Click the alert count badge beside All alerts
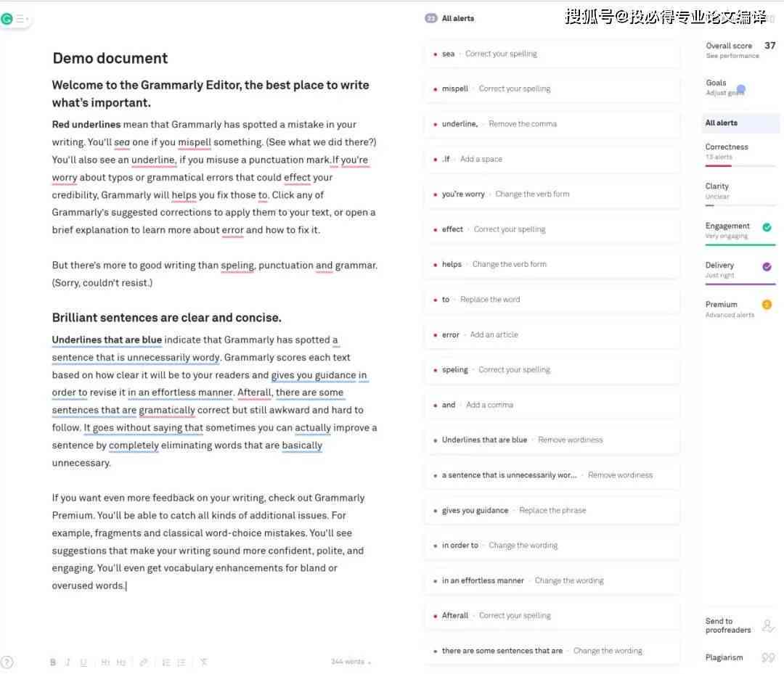This screenshot has height=674, width=784. [x=430, y=18]
